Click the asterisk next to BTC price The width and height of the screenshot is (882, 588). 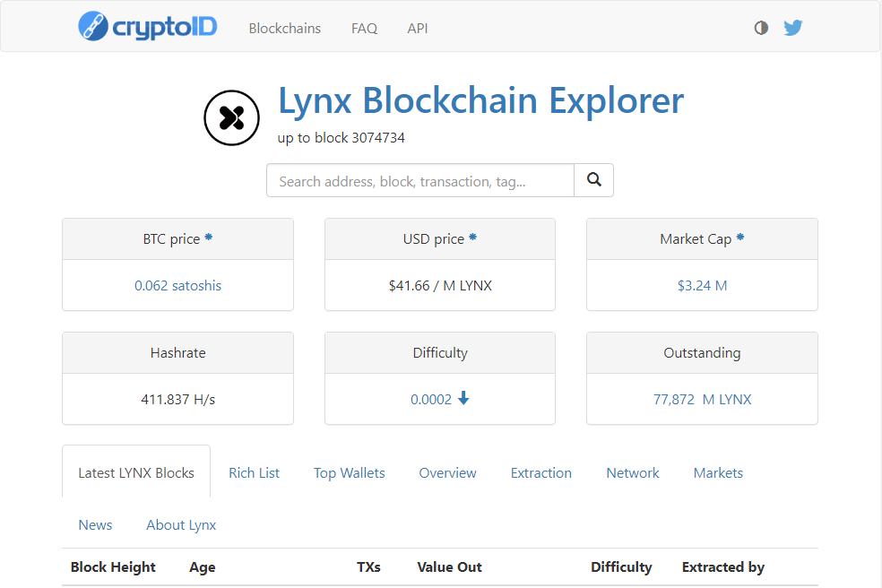209,237
